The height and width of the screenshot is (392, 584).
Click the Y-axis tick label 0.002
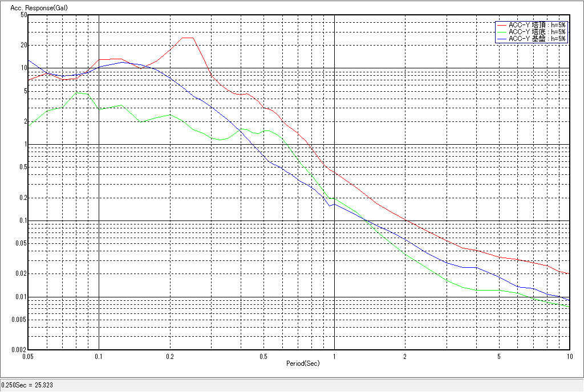click(x=21, y=349)
